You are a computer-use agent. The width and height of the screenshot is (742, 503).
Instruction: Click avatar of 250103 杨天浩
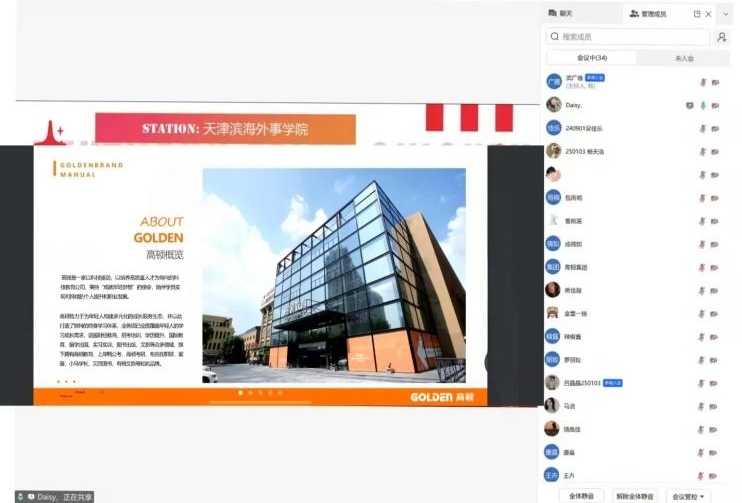click(x=553, y=151)
